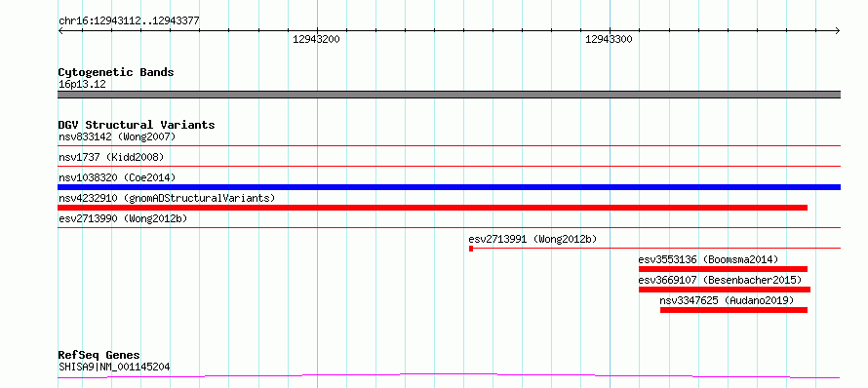The height and width of the screenshot is (388, 868).
Task: Click the 12943300 ruler position label
Action: (x=609, y=39)
